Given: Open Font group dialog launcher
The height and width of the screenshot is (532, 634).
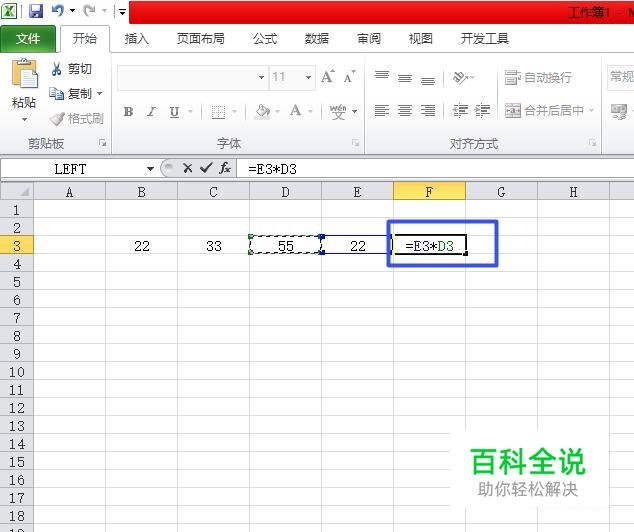Looking at the screenshot, I should click(355, 143).
